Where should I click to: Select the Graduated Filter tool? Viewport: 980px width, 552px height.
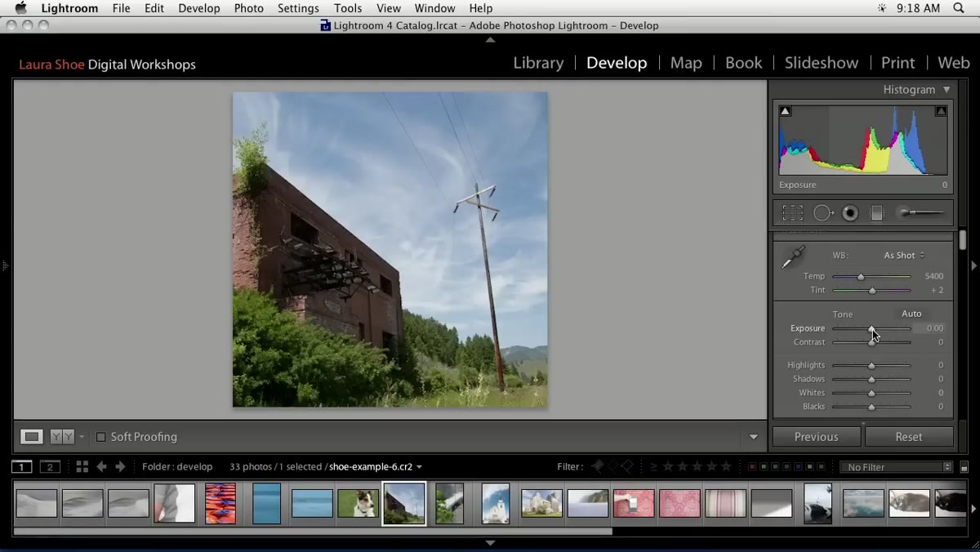pos(877,213)
